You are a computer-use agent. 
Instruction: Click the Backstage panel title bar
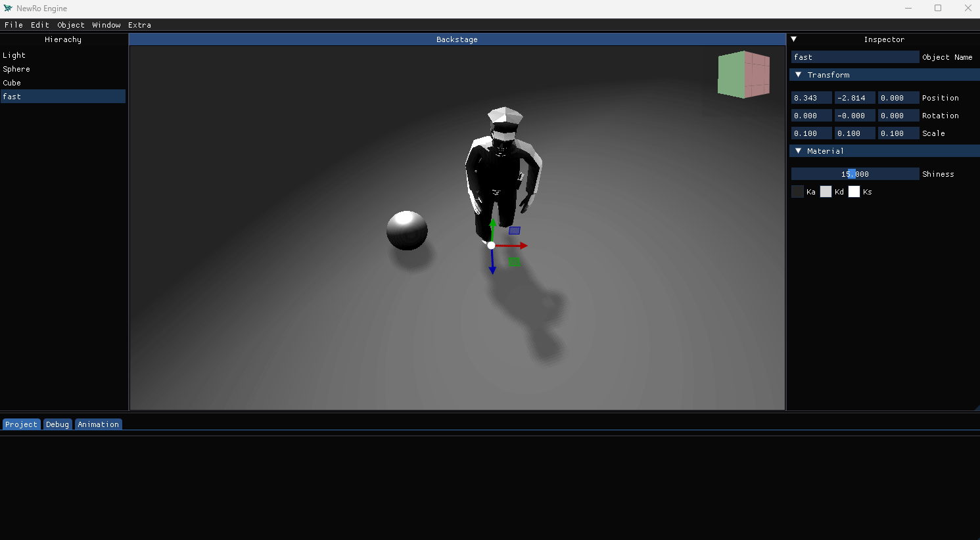[457, 39]
